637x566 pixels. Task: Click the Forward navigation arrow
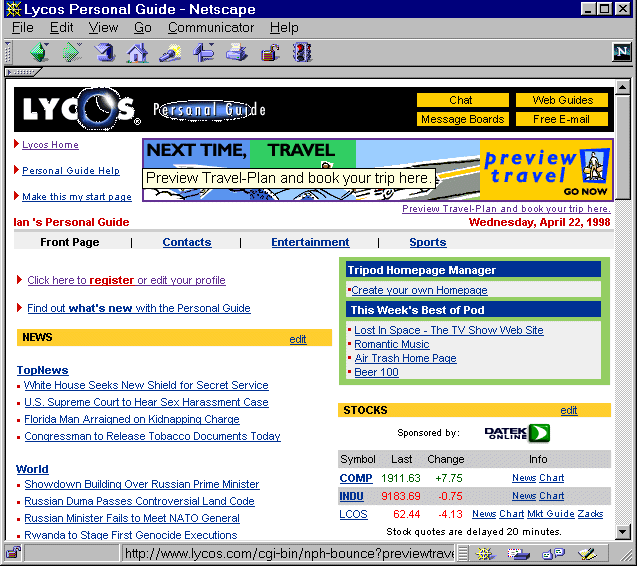tap(71, 52)
